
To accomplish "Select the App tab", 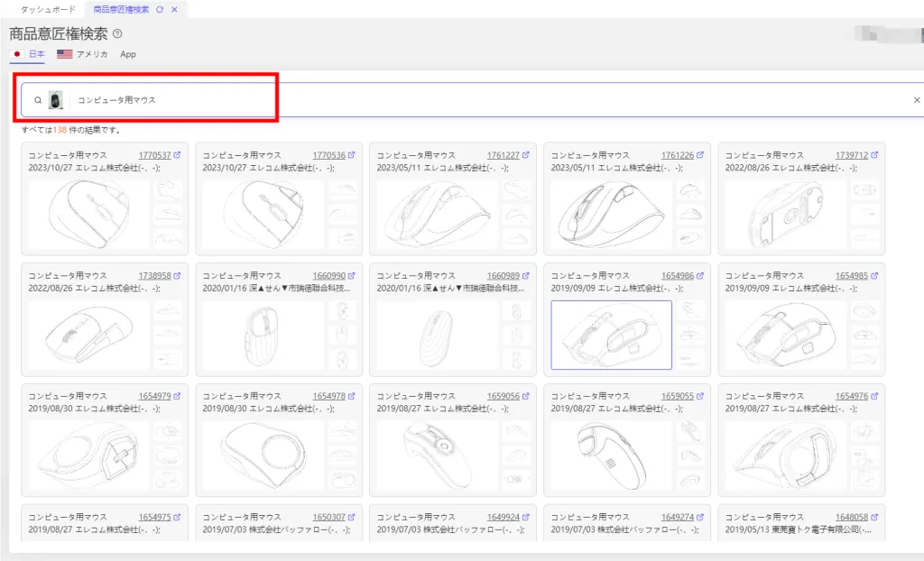I will click(128, 54).
